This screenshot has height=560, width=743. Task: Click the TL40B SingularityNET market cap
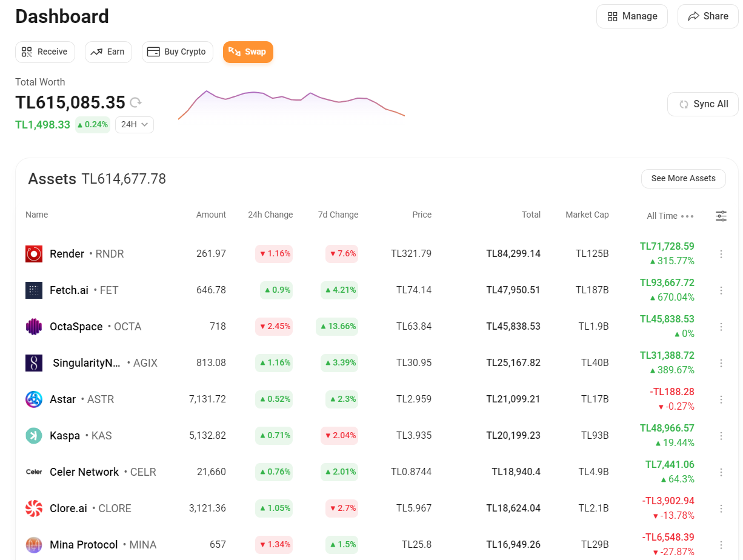(595, 363)
